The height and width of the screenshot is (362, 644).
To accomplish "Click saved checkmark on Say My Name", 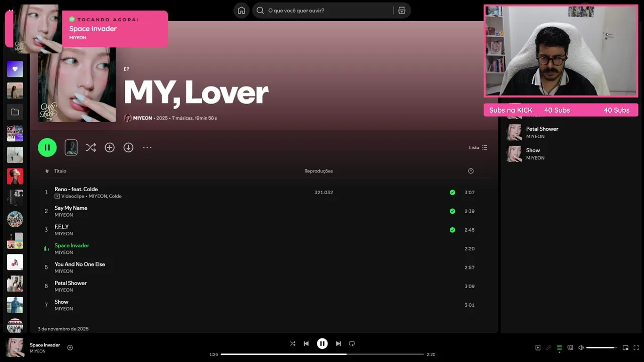I will click(x=452, y=211).
